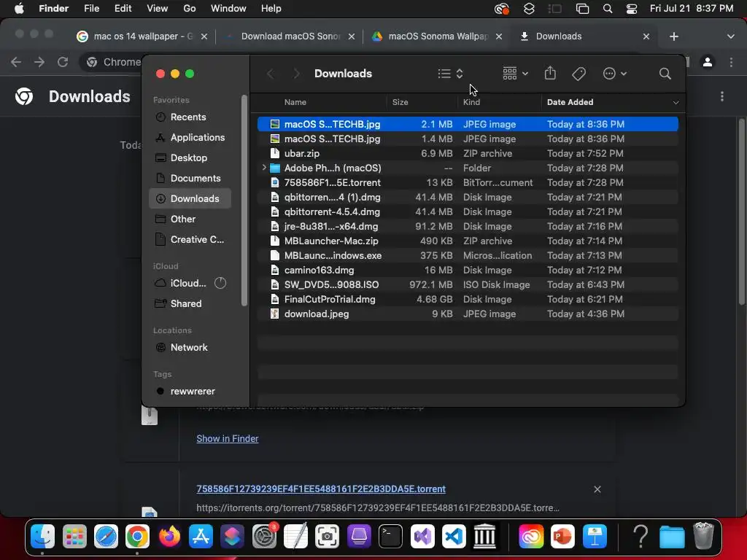
Task: Select Network under Locations
Action: point(190,348)
